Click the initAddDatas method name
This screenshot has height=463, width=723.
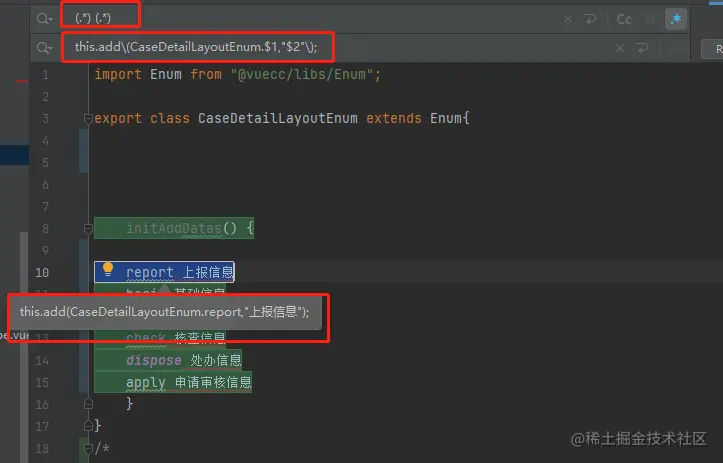coord(174,228)
